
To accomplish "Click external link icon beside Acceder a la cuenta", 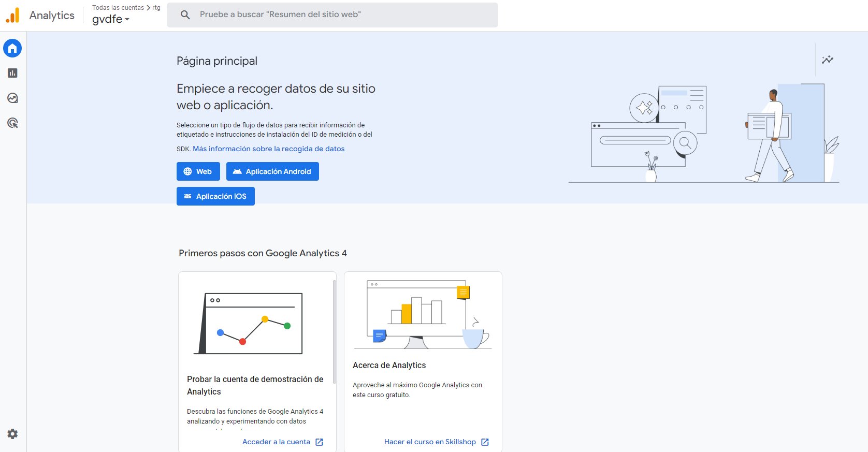I will 319,442.
